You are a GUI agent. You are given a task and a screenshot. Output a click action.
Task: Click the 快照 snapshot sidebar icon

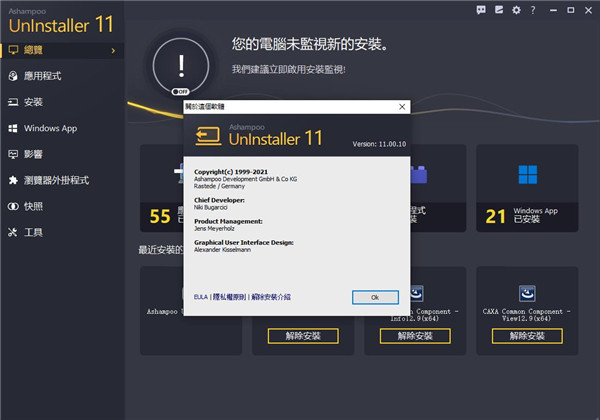[13, 206]
